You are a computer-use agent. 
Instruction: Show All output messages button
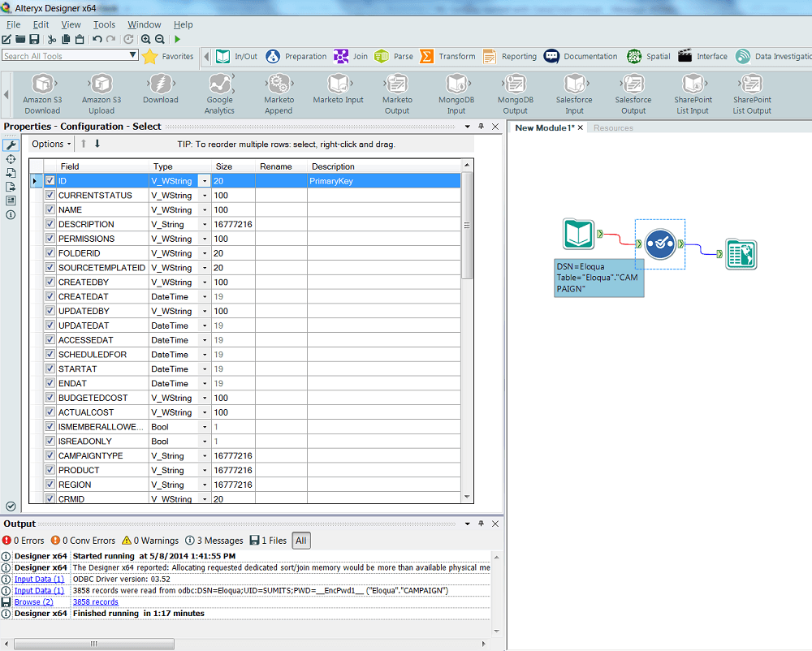[x=301, y=541]
